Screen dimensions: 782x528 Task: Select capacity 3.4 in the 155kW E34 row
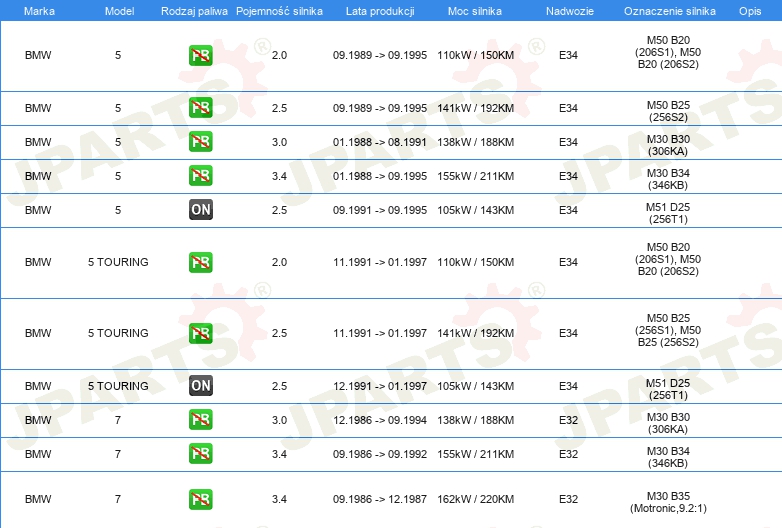click(279, 176)
